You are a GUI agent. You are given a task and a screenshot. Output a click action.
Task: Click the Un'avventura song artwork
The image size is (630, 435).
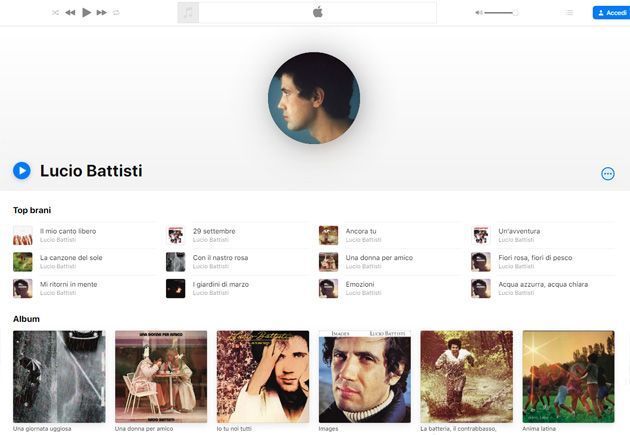pyautogui.click(x=481, y=235)
